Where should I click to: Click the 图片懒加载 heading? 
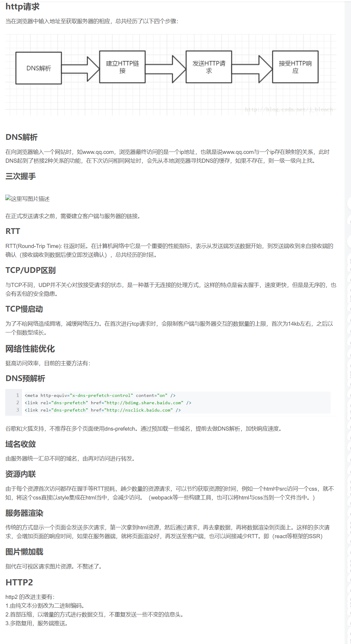pos(24,552)
